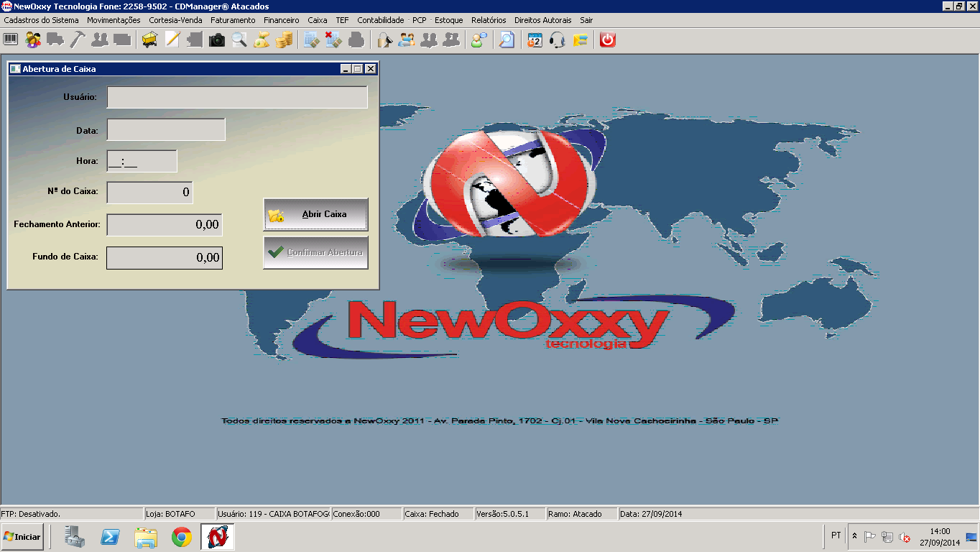
Task: Click the user with speech bubble icon
Action: tap(479, 40)
